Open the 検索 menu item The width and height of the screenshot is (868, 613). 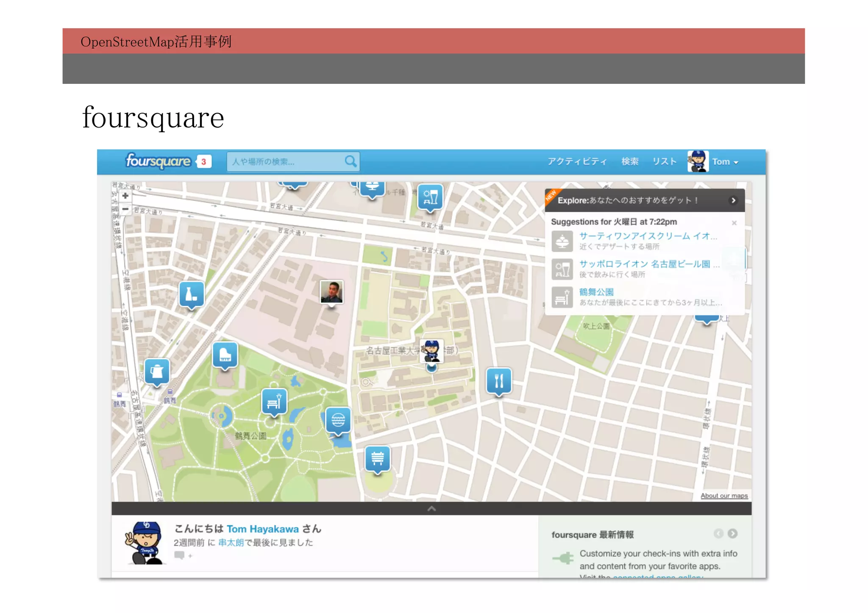pyautogui.click(x=630, y=161)
